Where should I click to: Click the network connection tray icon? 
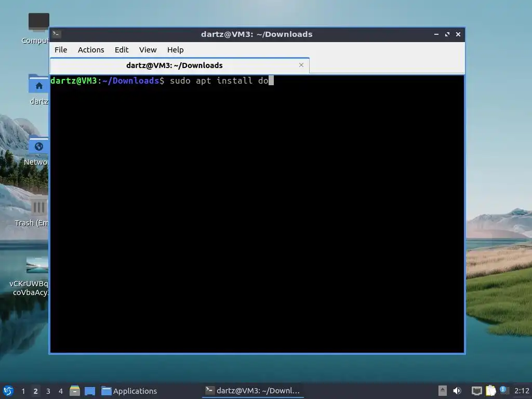(x=477, y=391)
